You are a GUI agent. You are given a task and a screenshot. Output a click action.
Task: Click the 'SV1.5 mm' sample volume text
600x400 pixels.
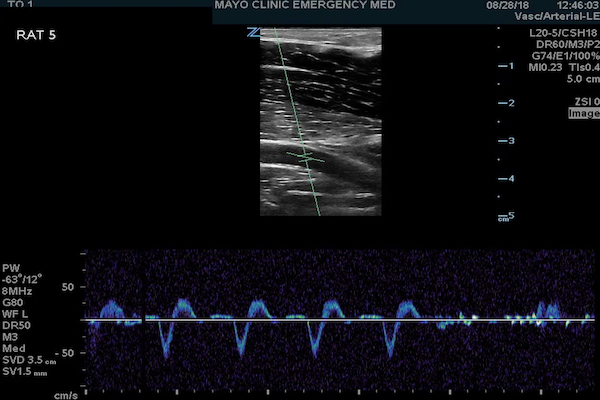25,372
